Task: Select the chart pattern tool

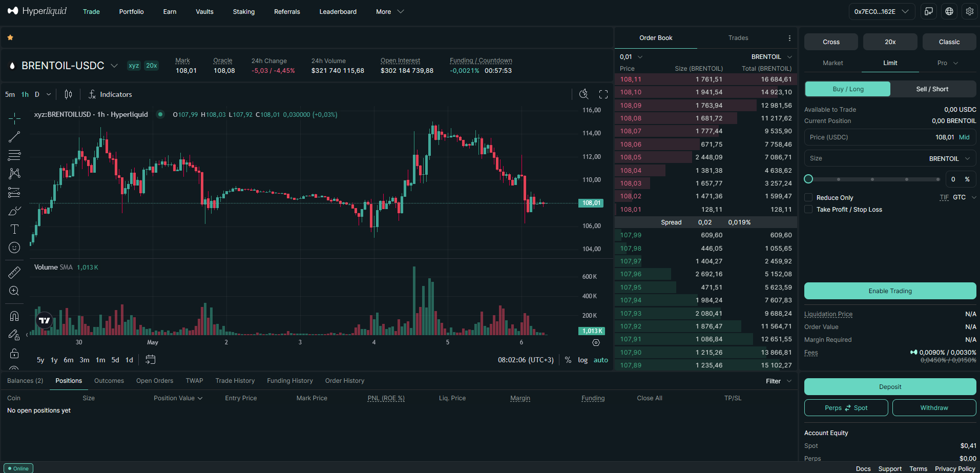Action: (x=14, y=174)
